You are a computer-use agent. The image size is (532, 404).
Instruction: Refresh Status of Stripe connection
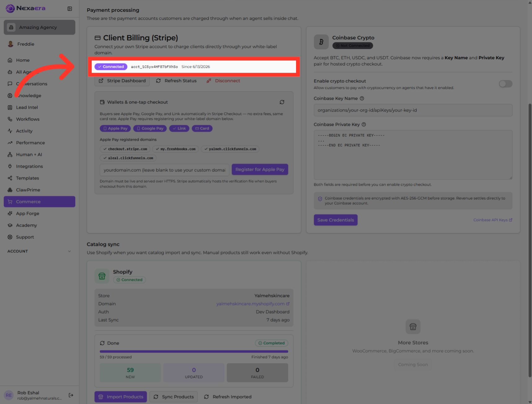point(176,81)
